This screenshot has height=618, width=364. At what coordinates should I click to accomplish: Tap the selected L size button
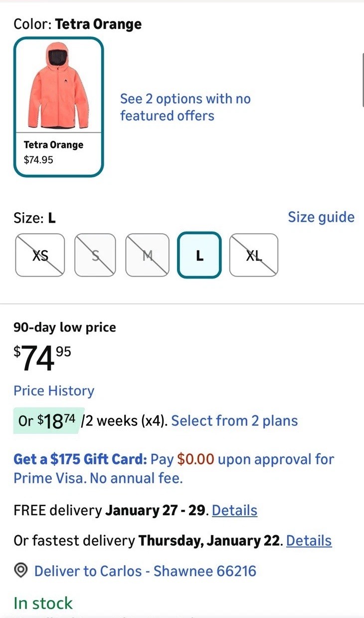pyautogui.click(x=199, y=255)
